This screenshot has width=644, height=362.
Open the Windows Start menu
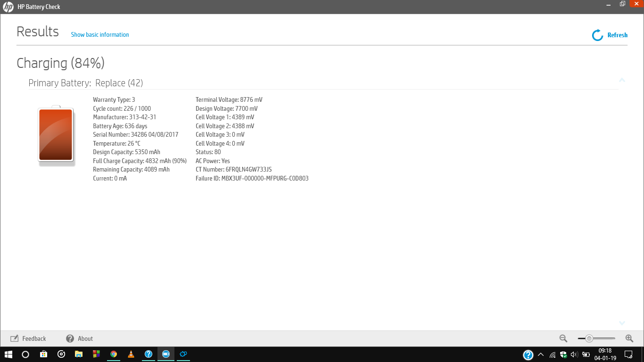point(7,354)
